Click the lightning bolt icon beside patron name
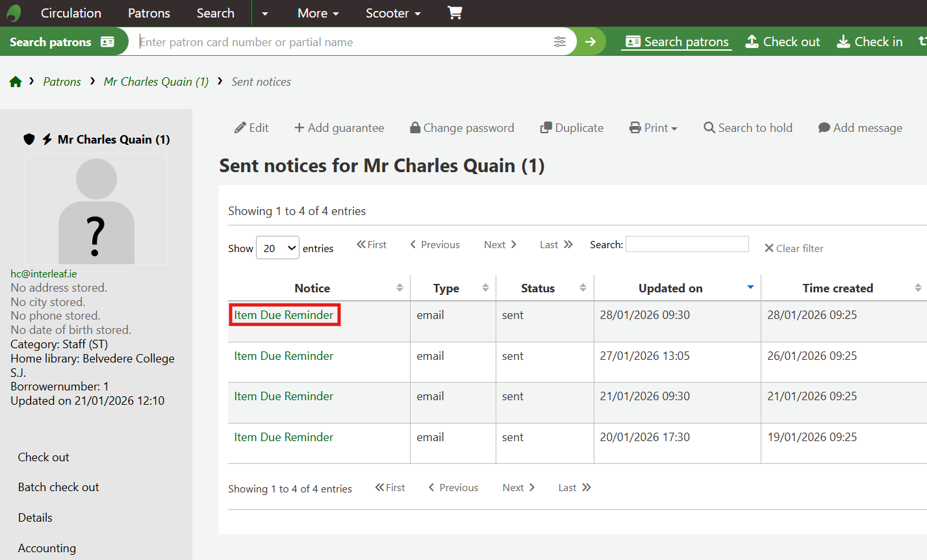 click(x=47, y=139)
